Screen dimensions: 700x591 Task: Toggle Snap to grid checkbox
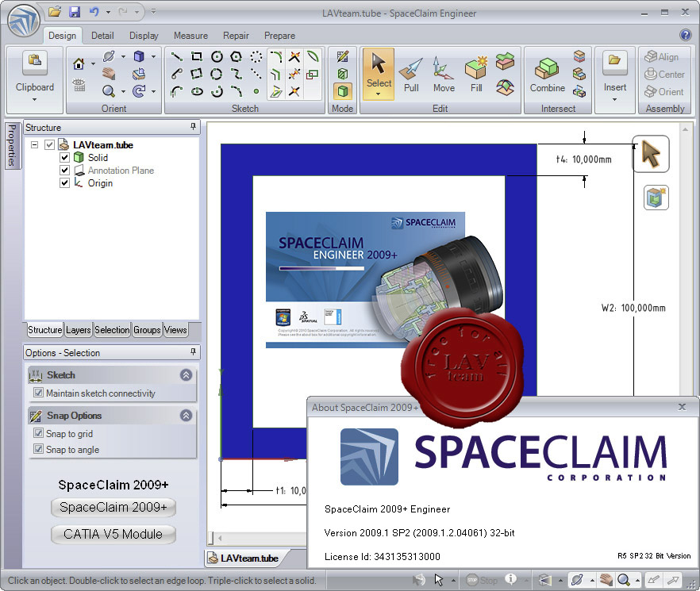38,433
